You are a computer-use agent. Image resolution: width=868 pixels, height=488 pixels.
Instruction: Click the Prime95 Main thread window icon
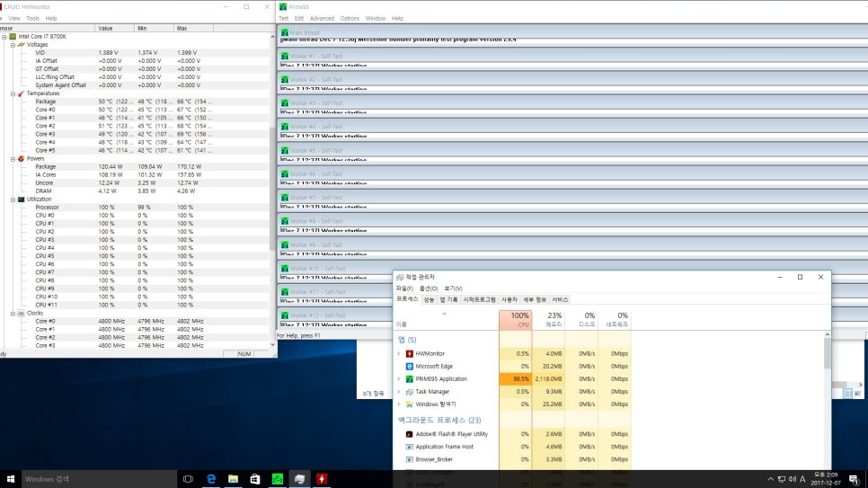pos(285,32)
